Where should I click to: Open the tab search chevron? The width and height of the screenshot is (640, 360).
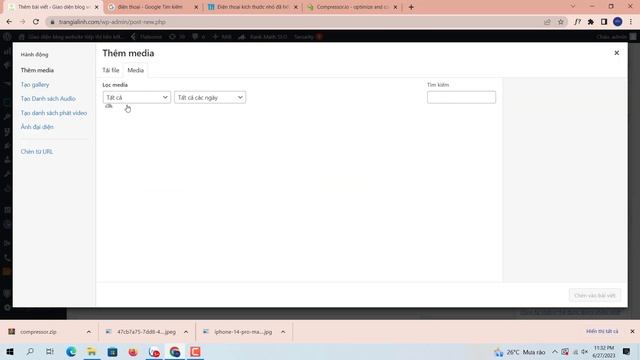click(573, 7)
